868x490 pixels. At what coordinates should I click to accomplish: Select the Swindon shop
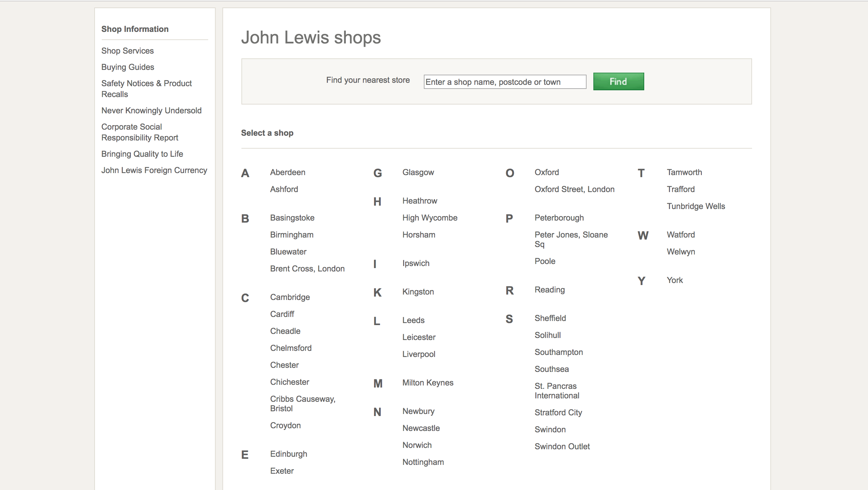[x=550, y=430]
